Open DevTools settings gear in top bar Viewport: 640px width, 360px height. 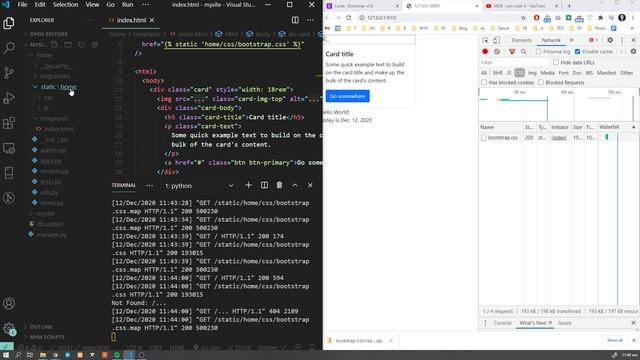point(610,40)
